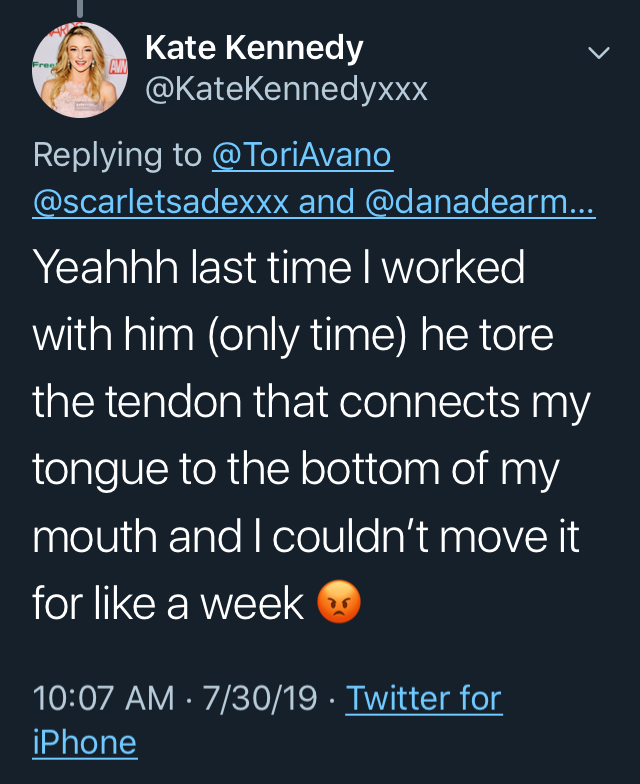Tap Kate Kennedy's profile picture
The height and width of the screenshot is (784, 640).
(x=80, y=70)
